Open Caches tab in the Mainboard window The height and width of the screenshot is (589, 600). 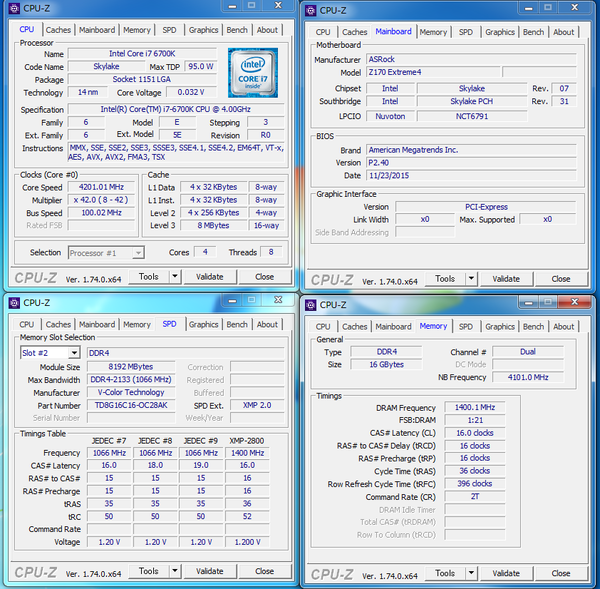point(354,32)
